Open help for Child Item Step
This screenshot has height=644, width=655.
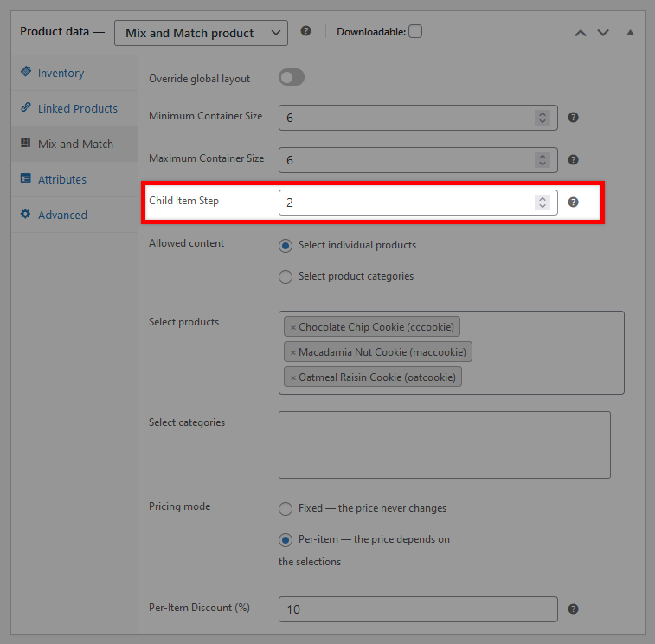(573, 203)
